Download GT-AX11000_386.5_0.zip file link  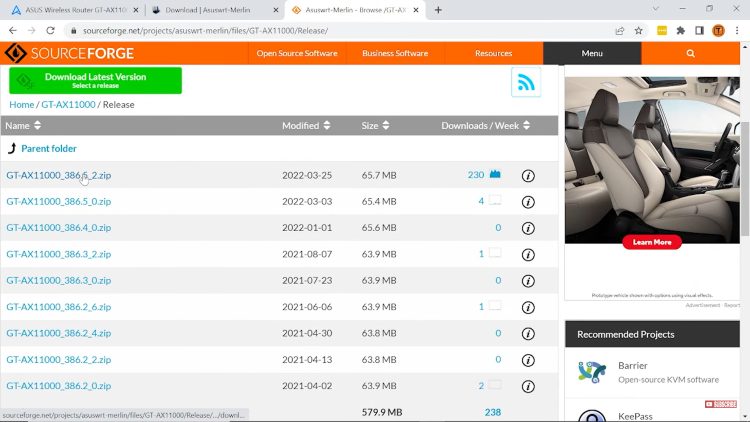coord(58,201)
